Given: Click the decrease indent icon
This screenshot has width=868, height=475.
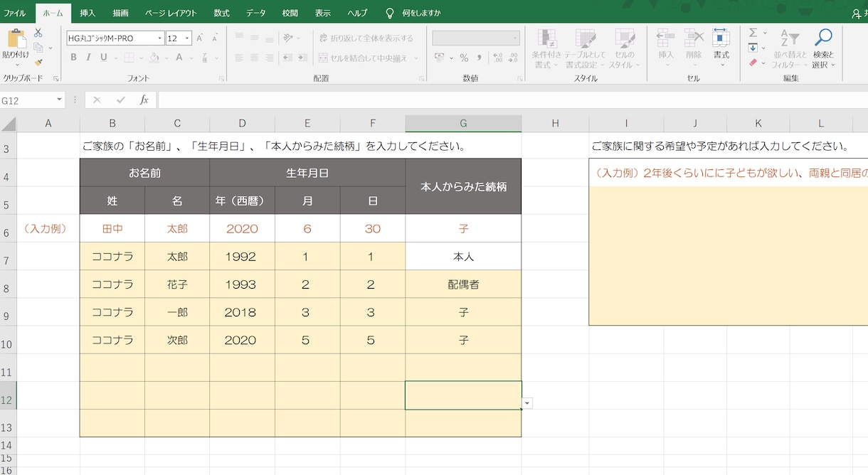Looking at the screenshot, I should coord(288,58).
